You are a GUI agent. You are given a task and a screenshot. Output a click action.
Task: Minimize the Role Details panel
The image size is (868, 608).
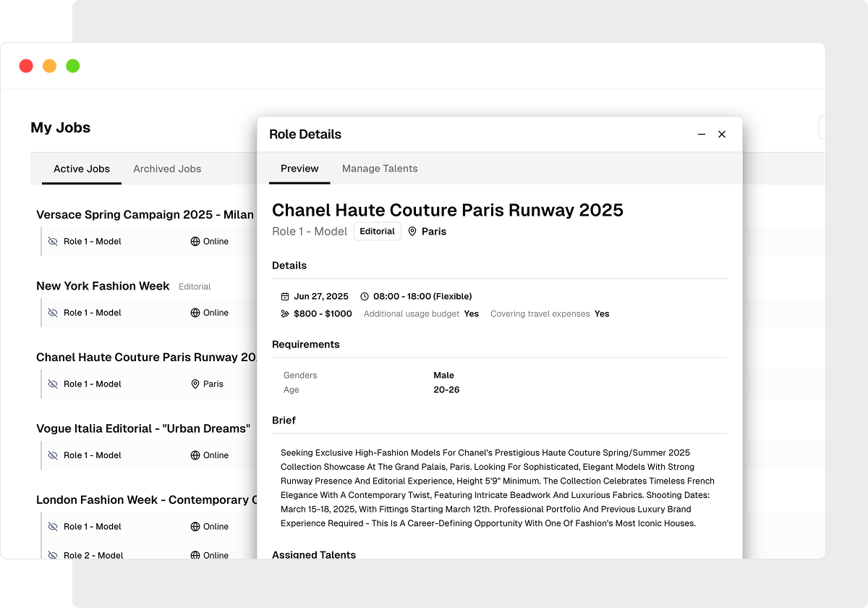[702, 135]
